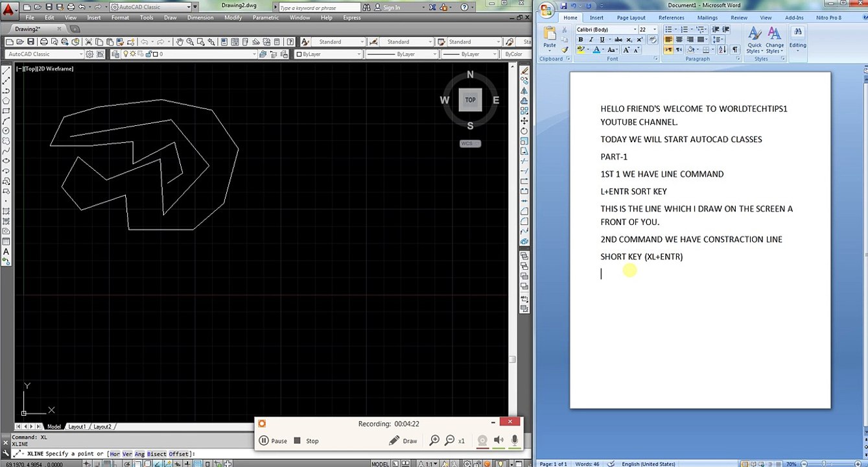Click the Stop recording button

[306, 441]
